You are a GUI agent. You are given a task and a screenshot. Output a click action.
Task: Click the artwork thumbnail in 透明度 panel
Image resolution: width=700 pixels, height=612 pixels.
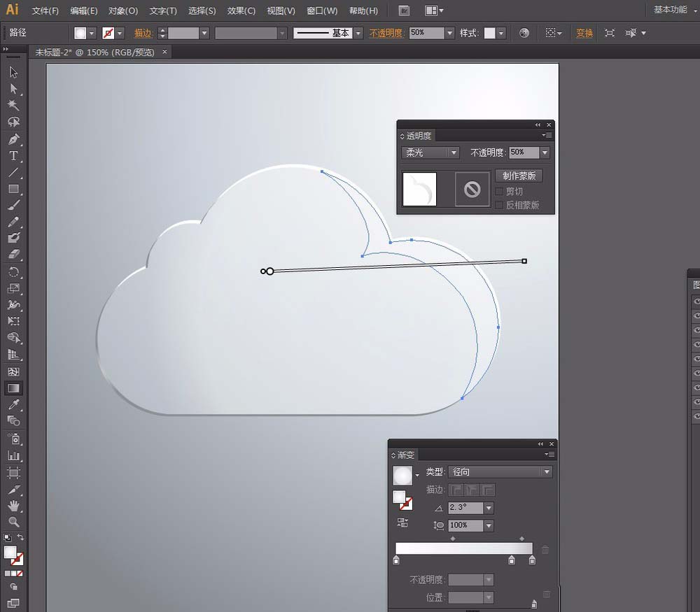click(x=419, y=189)
